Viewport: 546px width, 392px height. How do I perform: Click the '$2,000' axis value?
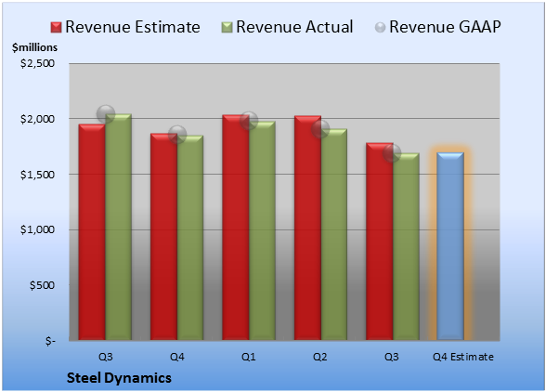37,119
